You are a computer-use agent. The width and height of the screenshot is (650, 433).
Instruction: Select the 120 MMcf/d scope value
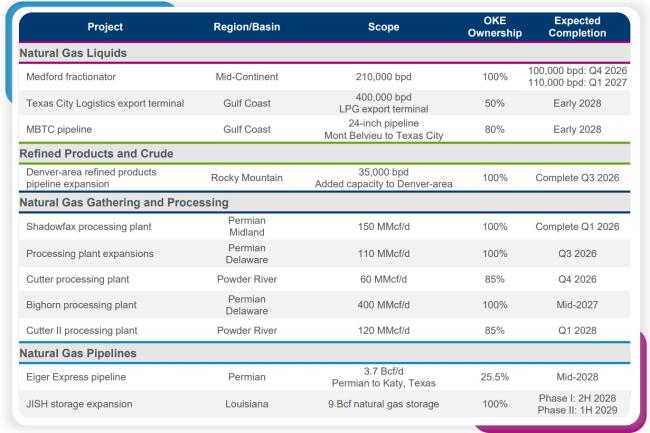click(383, 330)
